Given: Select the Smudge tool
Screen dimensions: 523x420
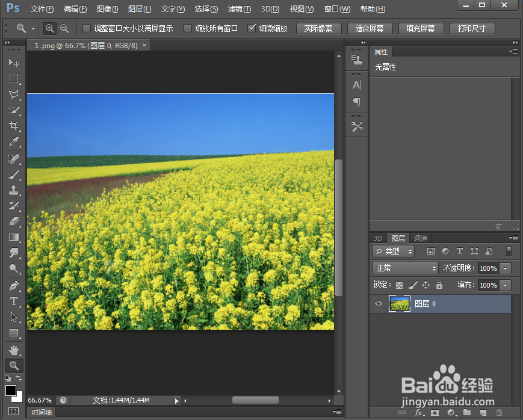Looking at the screenshot, I should coord(14,253).
